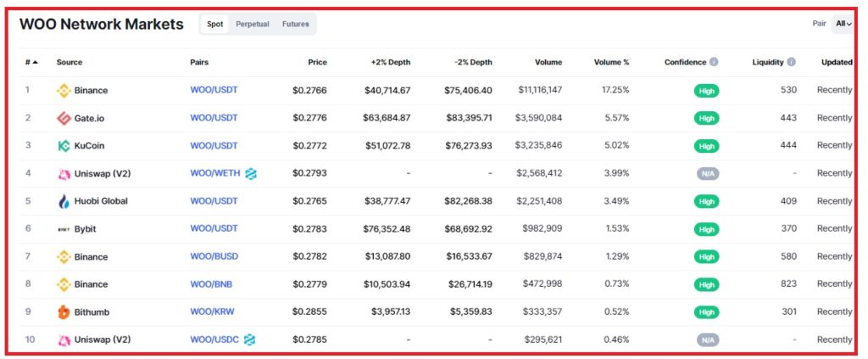Sort by the Price column header

point(317,62)
